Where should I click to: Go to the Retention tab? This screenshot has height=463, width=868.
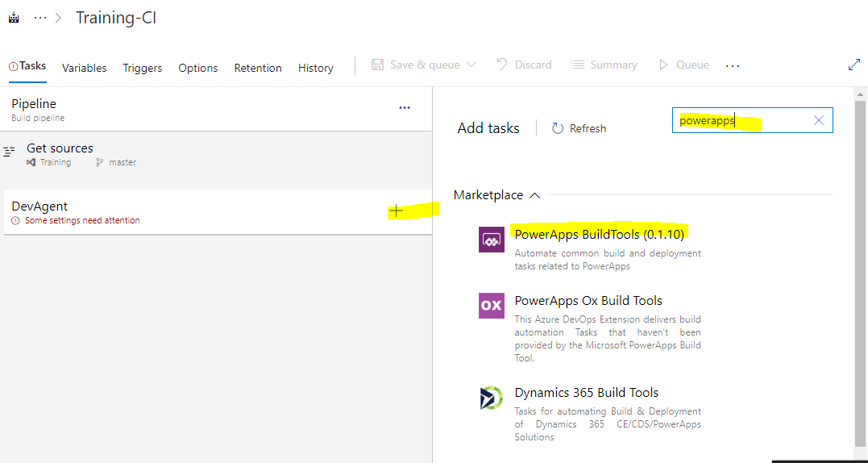[258, 68]
